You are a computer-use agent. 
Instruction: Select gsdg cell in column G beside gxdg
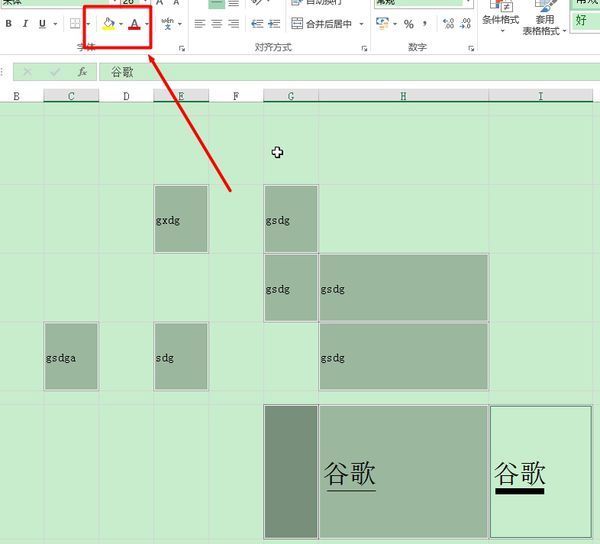291,219
